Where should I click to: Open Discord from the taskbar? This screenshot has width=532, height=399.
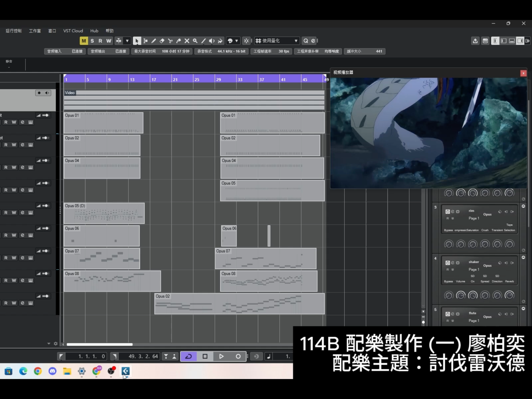coord(52,371)
